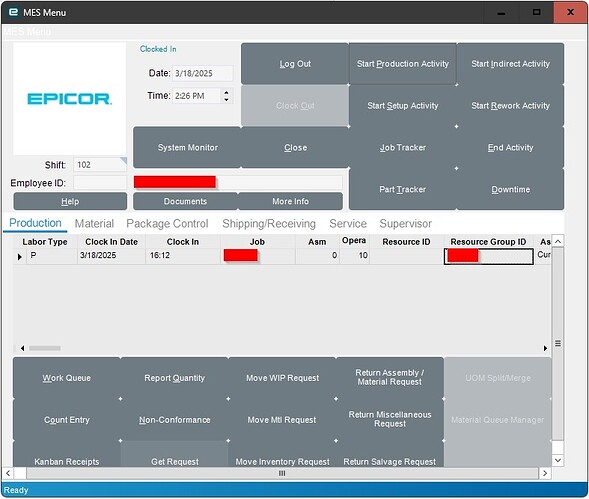This screenshot has width=589, height=499.
Task: Click the Job column header
Action: [x=257, y=242]
